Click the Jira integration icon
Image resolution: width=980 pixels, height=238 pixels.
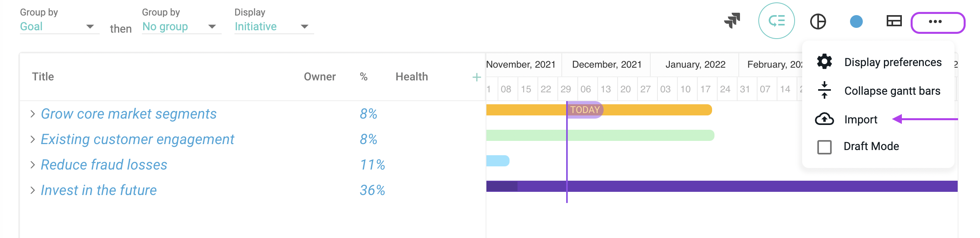click(732, 21)
